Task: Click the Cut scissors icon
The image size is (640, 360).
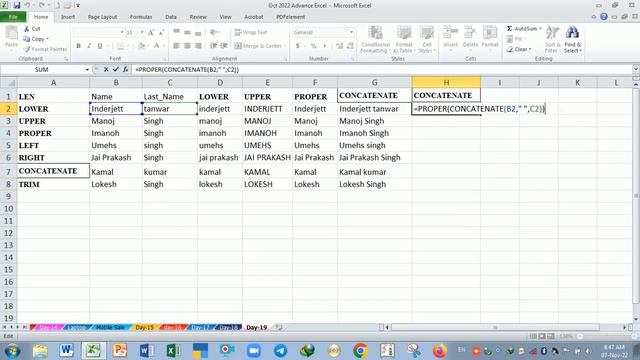Action: [27, 29]
